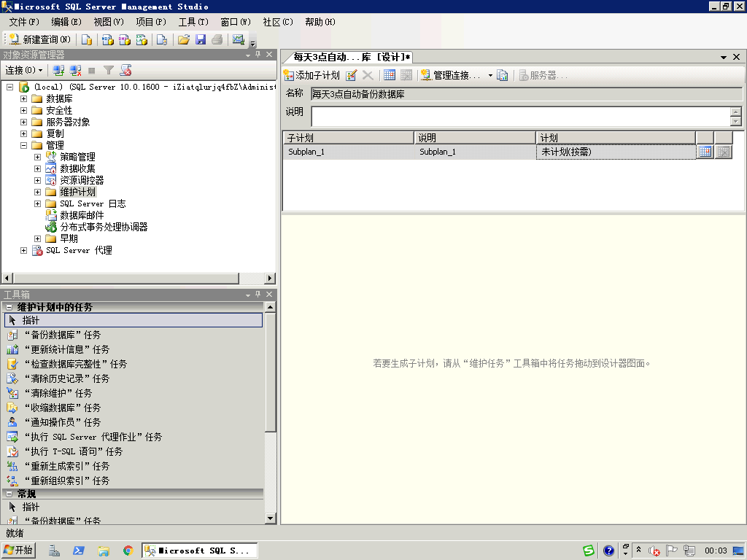747x560 pixels.
Task: Click the subplan properties icon in designer toolbar
Action: pyautogui.click(x=351, y=75)
